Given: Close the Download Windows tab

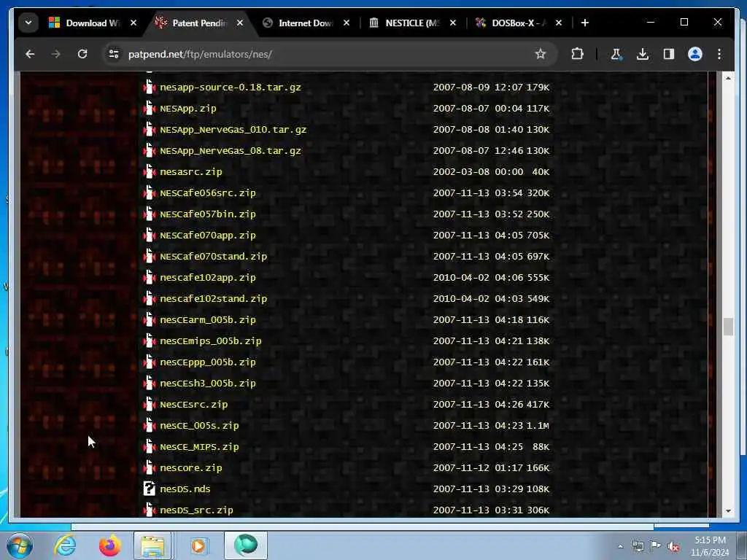Looking at the screenshot, I should 133,23.
